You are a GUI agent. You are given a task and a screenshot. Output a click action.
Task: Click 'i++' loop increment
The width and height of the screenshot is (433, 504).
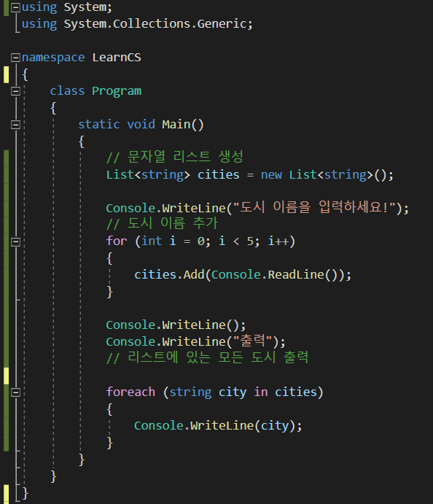(278, 241)
